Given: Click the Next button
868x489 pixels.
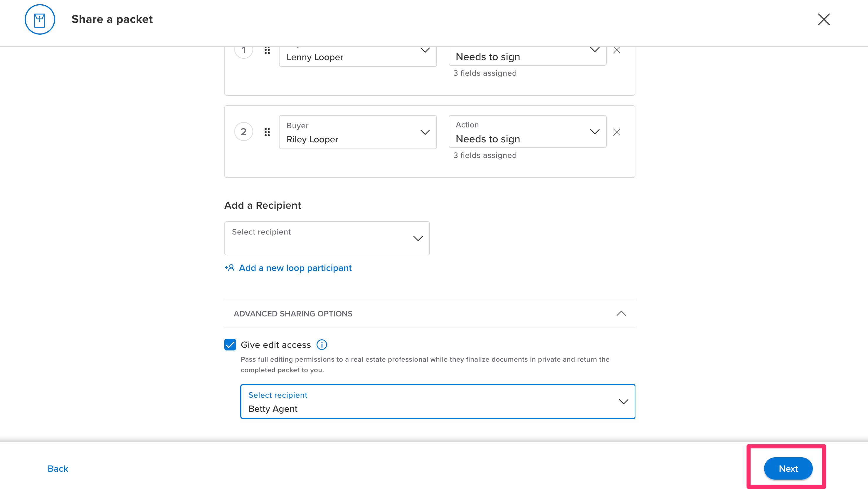Looking at the screenshot, I should click(788, 468).
